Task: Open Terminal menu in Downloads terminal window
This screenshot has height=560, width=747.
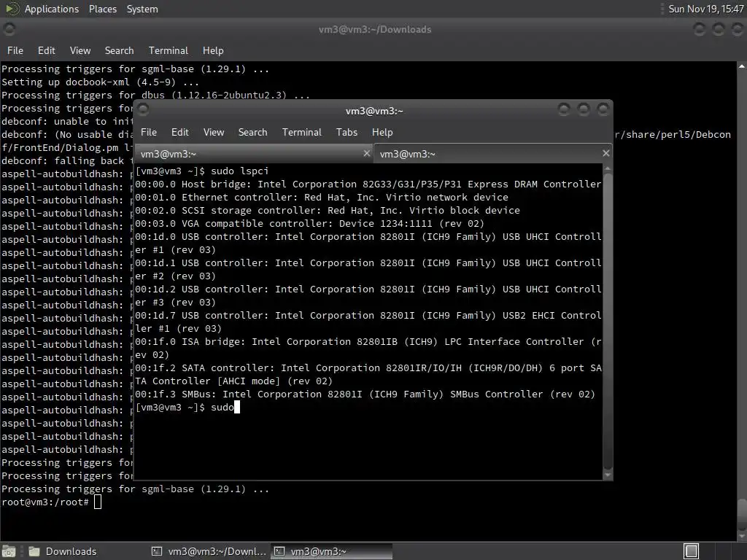Action: point(169,50)
